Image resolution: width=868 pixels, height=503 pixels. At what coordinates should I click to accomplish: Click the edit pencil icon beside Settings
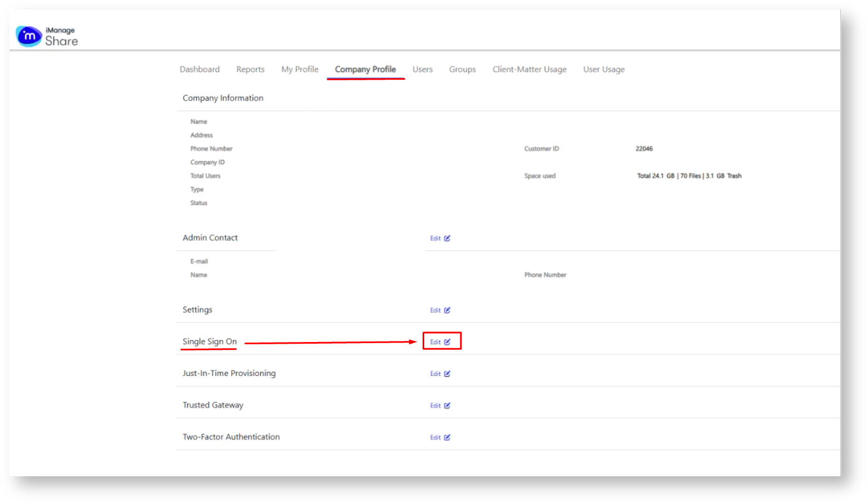(447, 310)
